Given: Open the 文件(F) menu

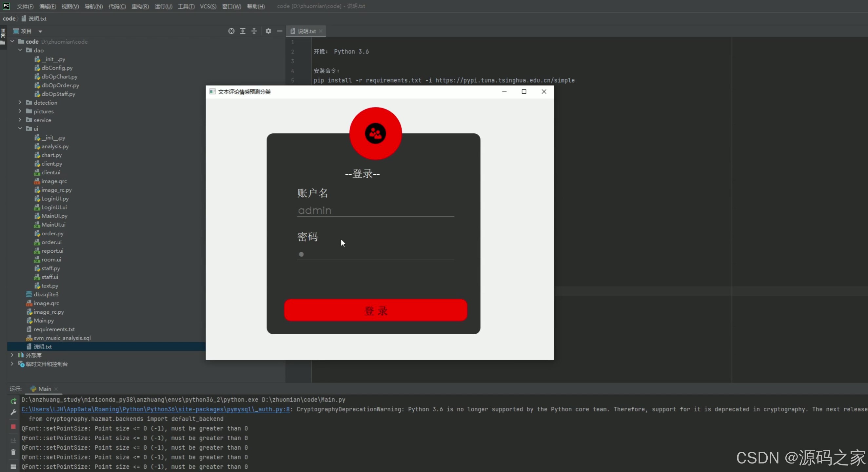Looking at the screenshot, I should pyautogui.click(x=25, y=6).
